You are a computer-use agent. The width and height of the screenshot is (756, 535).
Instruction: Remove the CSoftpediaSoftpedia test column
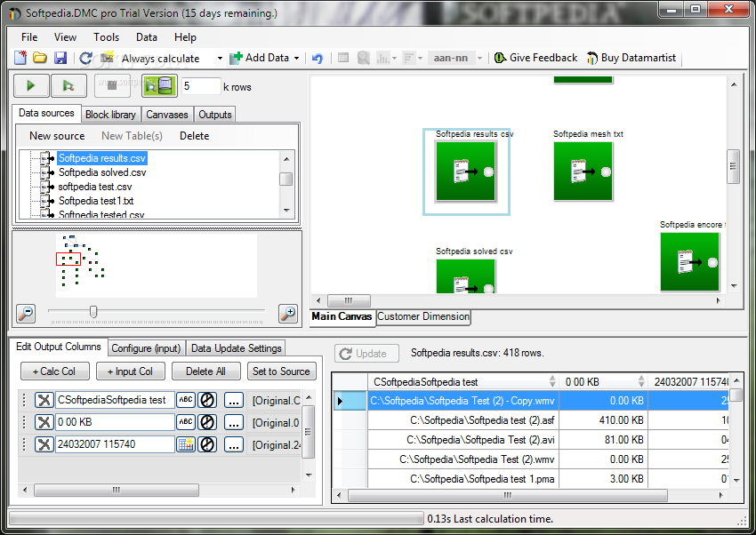(x=44, y=400)
